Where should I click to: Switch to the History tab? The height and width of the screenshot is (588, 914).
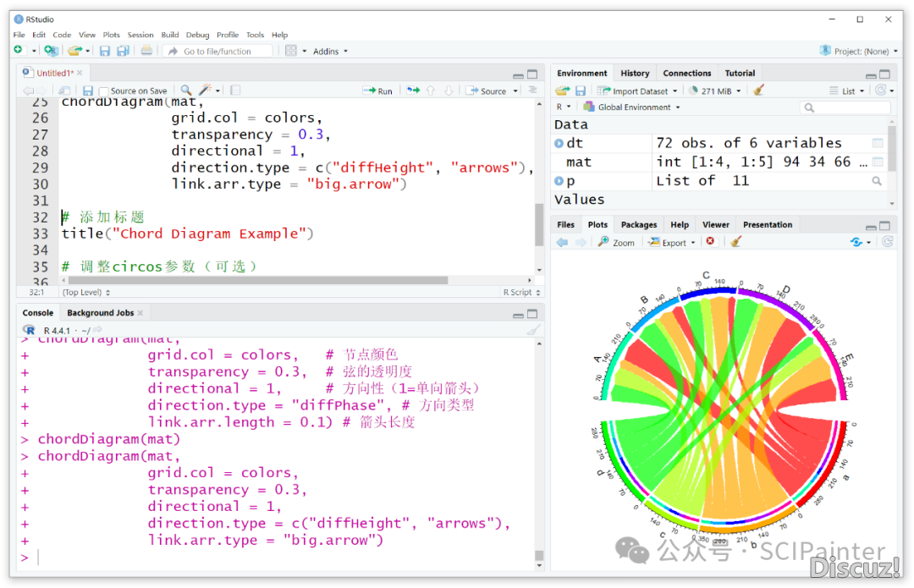635,73
